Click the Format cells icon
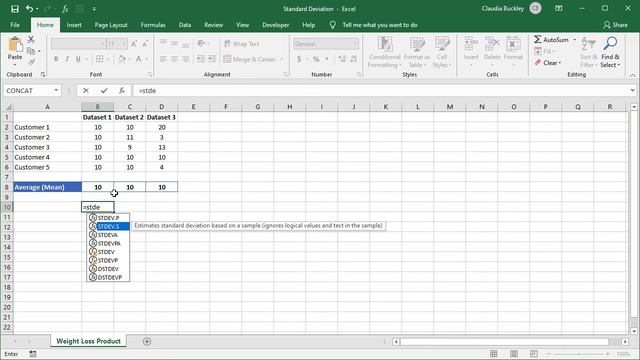The image size is (640, 360). coord(513,44)
